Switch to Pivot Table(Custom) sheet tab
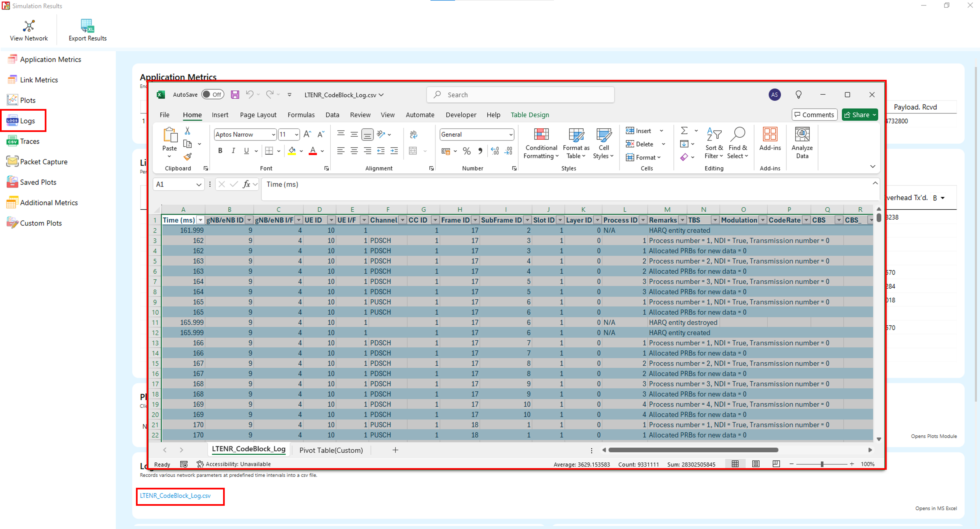 (x=331, y=450)
